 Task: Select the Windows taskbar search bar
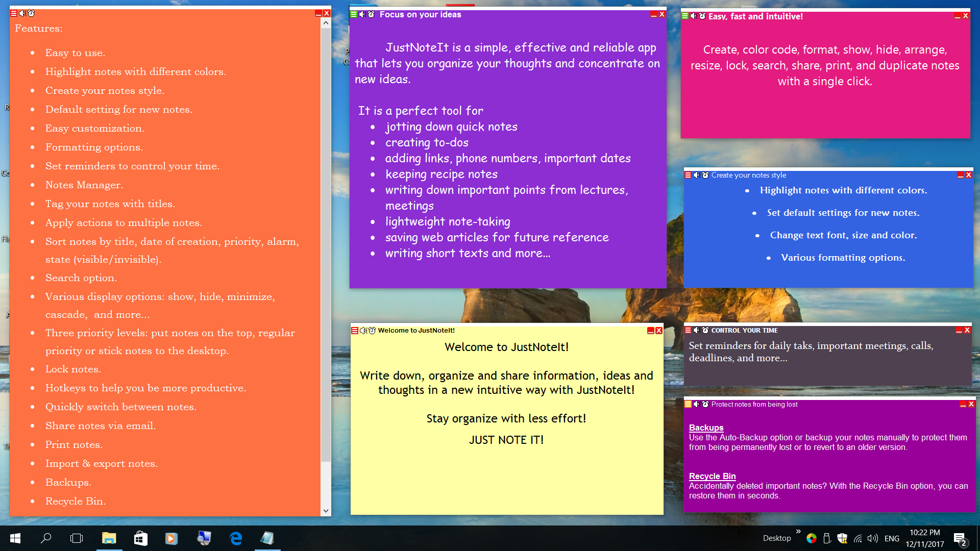[x=46, y=538]
